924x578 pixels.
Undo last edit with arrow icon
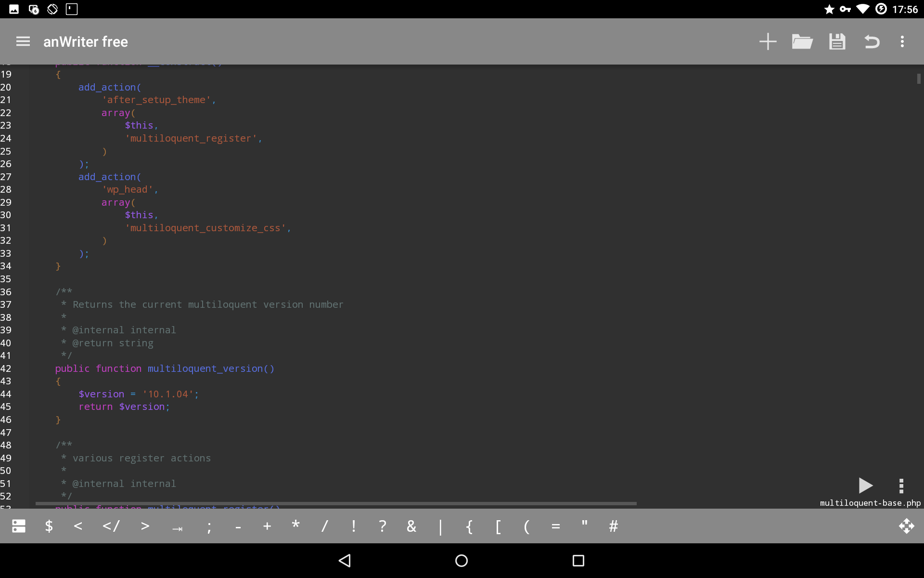pyautogui.click(x=872, y=41)
